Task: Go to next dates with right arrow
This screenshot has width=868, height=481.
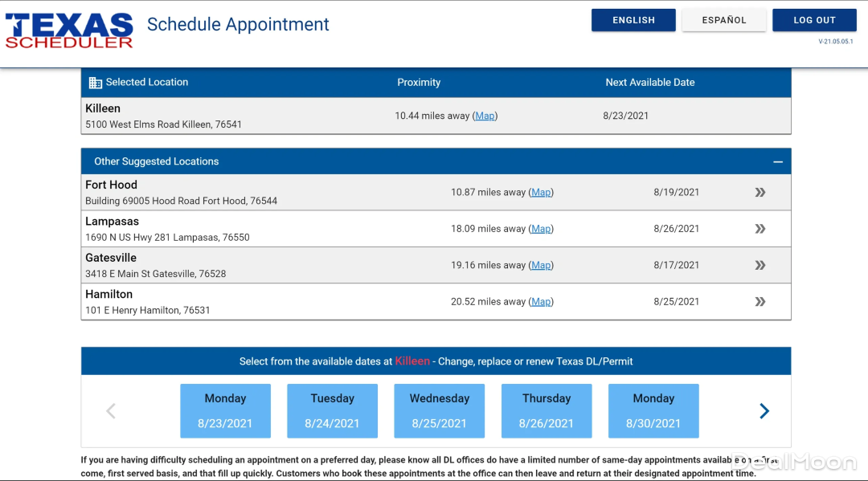Action: tap(764, 411)
